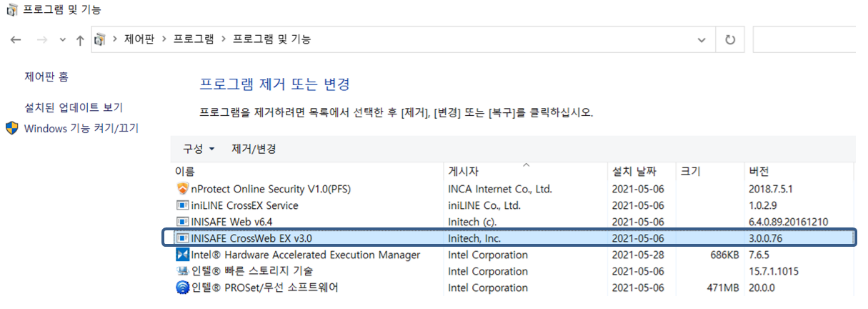Click 프로그램 및 기능 breadcrumb segment
868x309 pixels.
point(272,39)
